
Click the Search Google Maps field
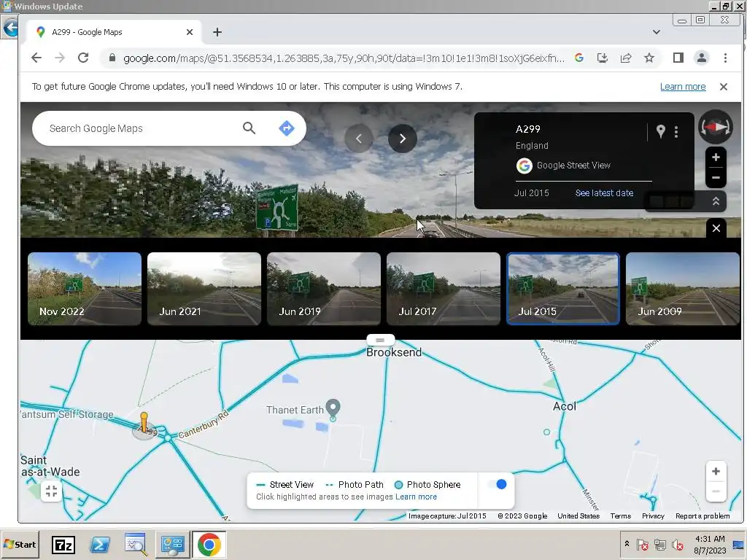tap(143, 128)
